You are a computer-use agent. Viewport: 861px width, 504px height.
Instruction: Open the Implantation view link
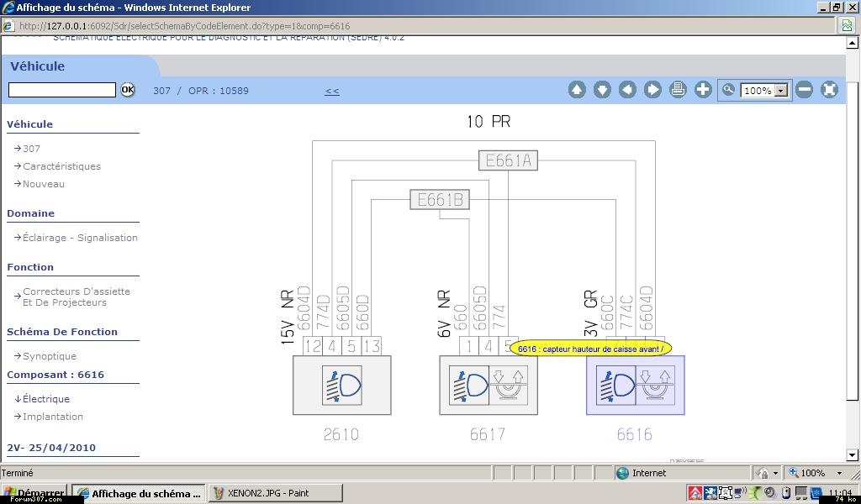53,417
